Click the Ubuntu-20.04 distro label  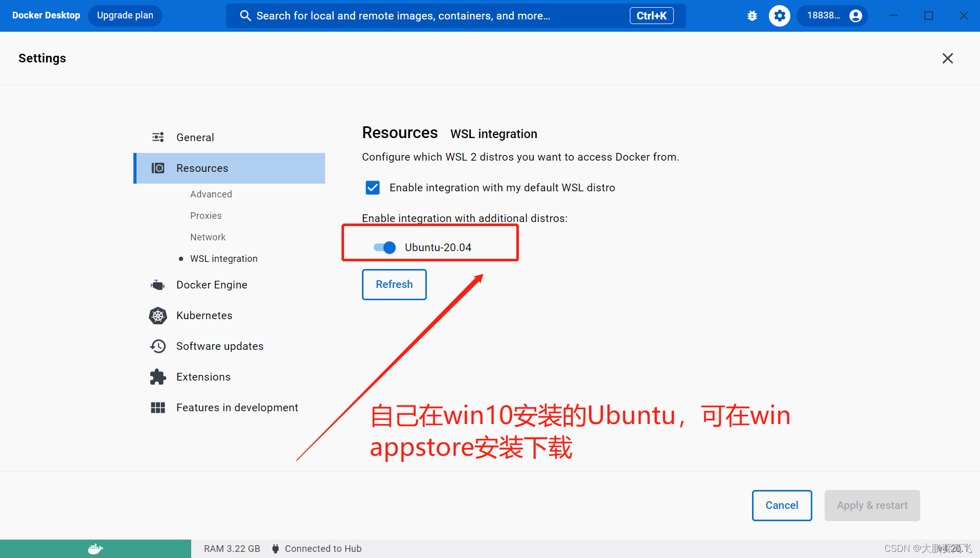(438, 248)
